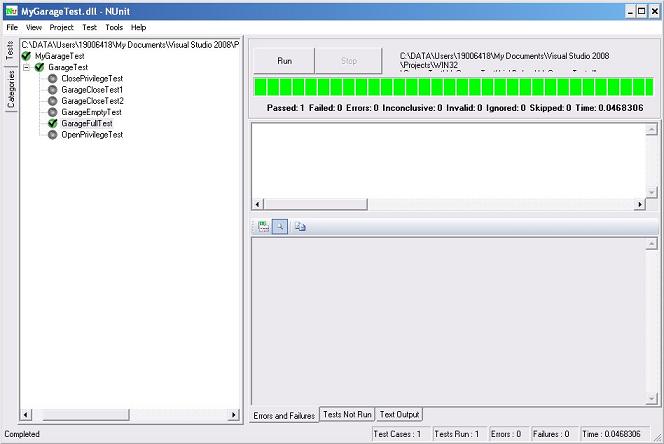Click the first icon in the error panel toolbar

click(263, 226)
